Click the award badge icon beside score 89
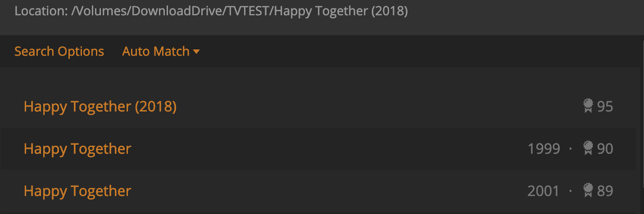Image resolution: width=644 pixels, height=214 pixels. coord(588,190)
